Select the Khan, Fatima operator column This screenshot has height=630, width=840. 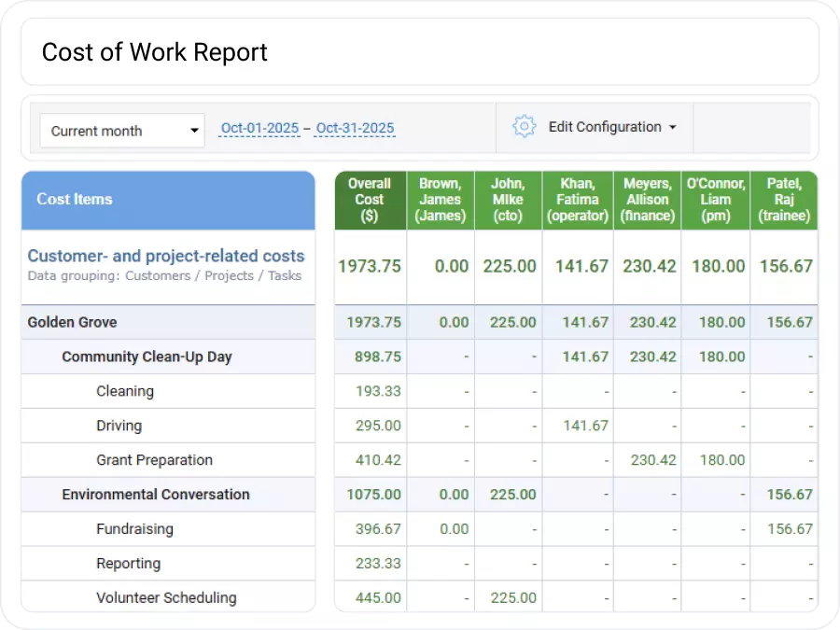click(x=577, y=200)
